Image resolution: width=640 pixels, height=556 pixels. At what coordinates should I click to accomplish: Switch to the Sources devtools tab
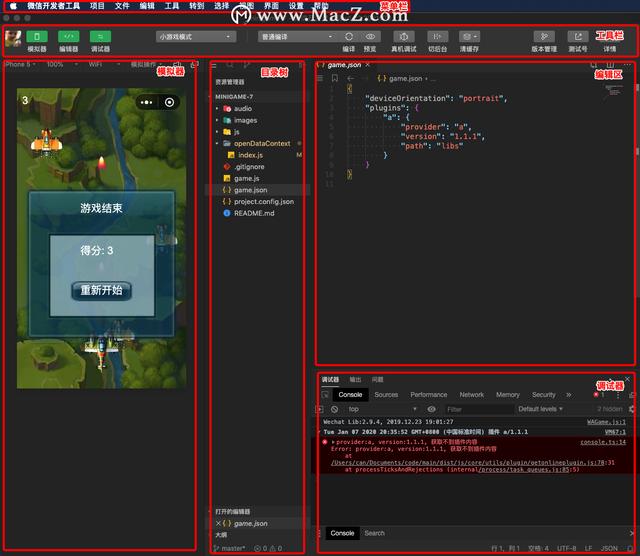386,395
